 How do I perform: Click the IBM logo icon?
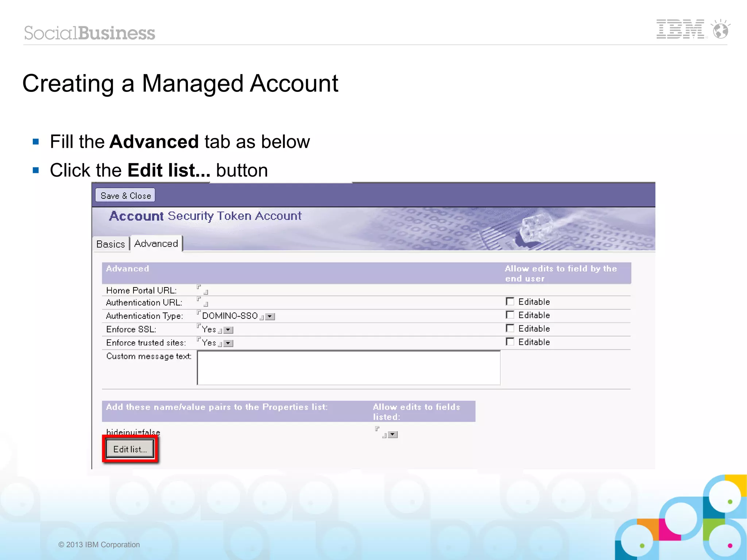pos(681,29)
